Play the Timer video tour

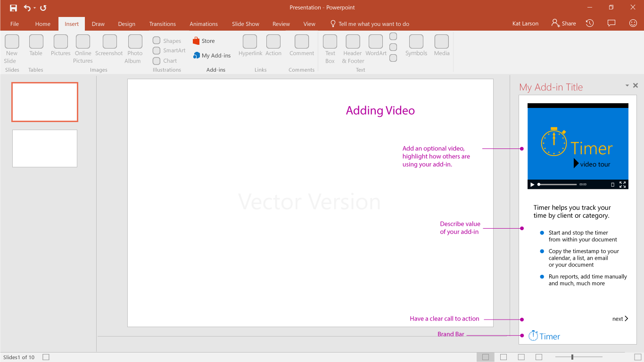[532, 185]
